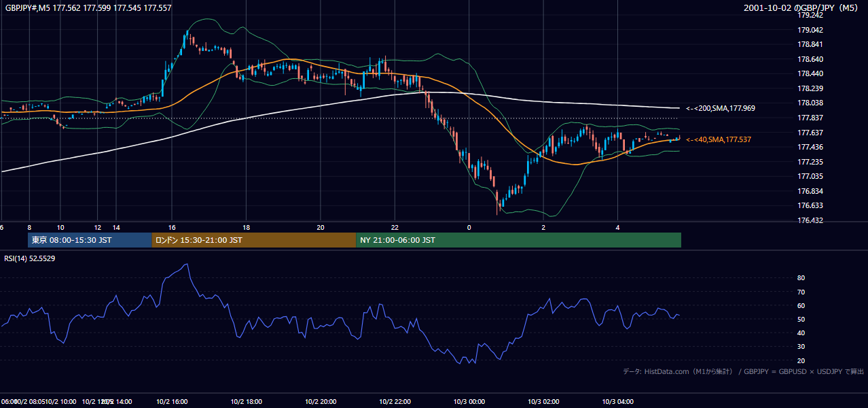Image resolution: width=868 pixels, height=408 pixels.
Task: Click the RSI scale value 60
Action: (x=801, y=305)
